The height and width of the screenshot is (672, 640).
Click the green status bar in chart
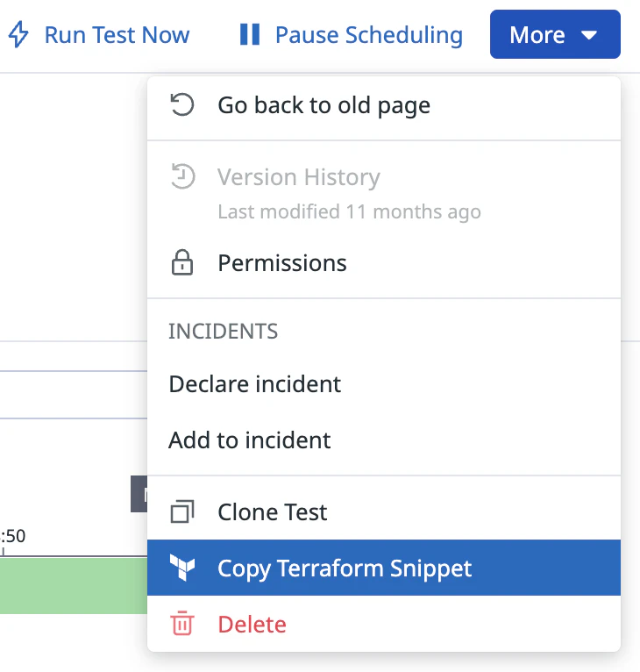pos(74,586)
